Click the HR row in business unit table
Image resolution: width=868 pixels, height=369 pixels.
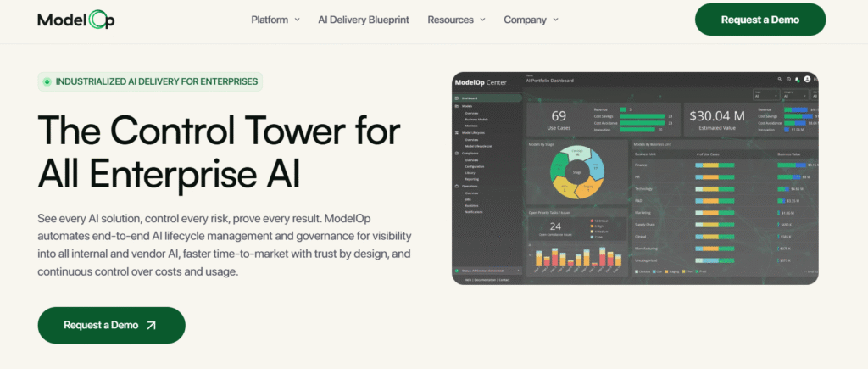point(725,177)
